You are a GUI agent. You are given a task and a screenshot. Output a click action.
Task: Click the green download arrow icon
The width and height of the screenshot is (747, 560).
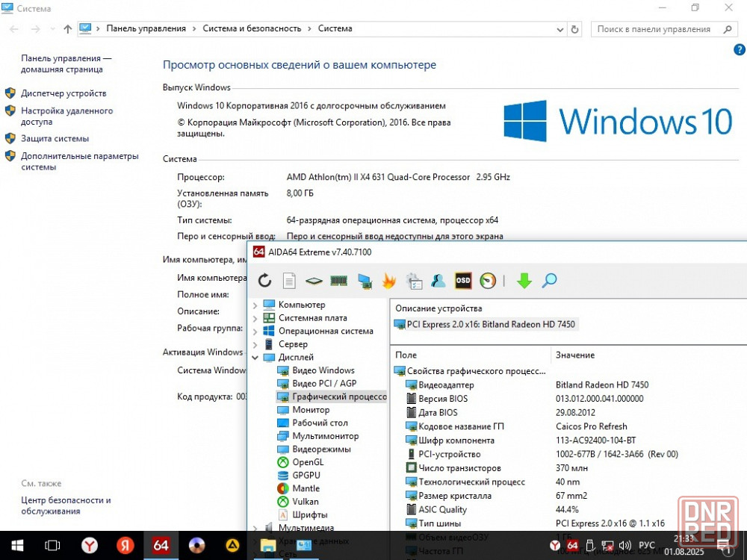(x=524, y=281)
